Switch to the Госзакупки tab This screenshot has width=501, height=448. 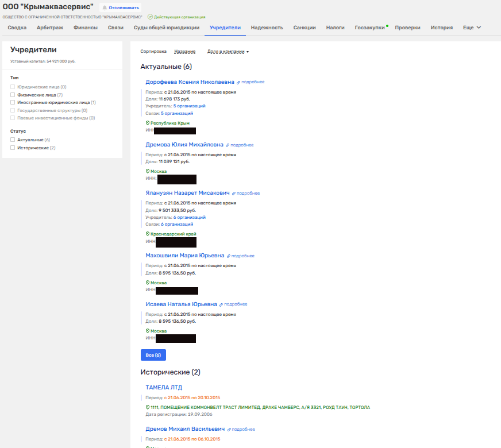click(x=369, y=28)
